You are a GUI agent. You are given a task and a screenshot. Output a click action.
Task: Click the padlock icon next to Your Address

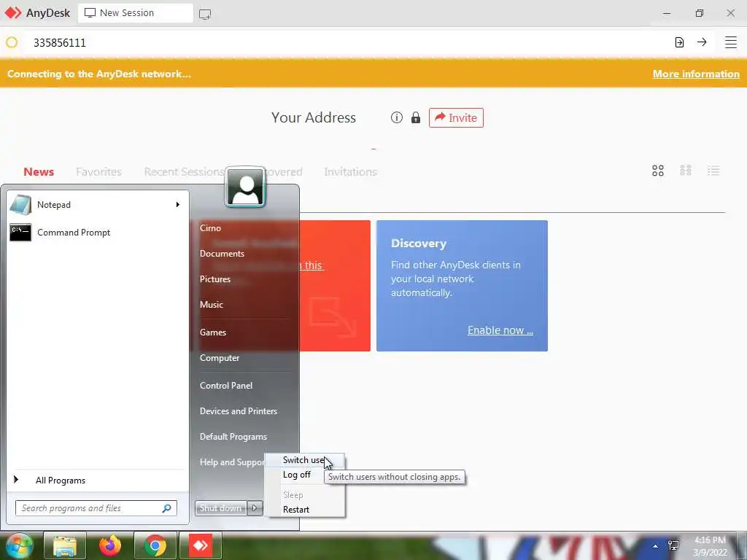[x=416, y=117]
